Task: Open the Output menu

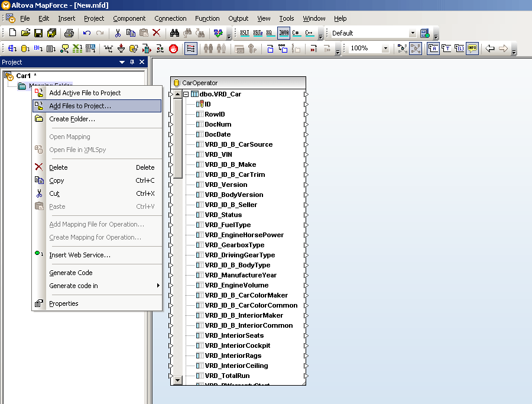Action: point(238,18)
